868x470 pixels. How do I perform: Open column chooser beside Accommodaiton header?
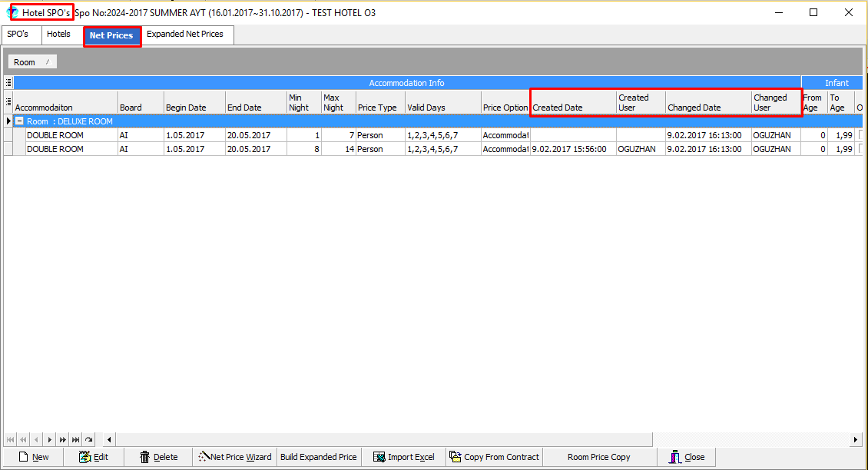pyautogui.click(x=8, y=101)
